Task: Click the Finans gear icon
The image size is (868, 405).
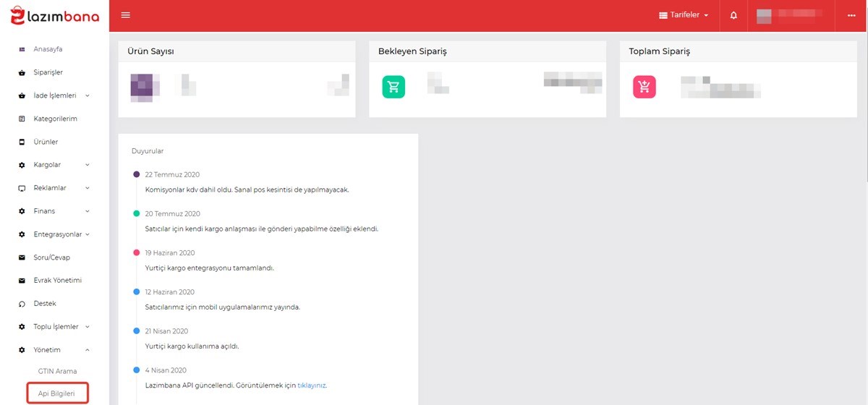Action: (22, 211)
